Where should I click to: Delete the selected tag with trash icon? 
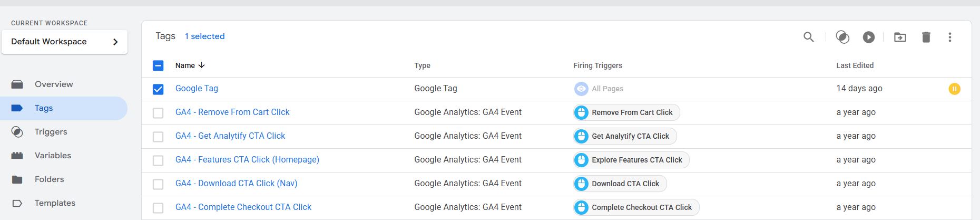[x=926, y=37]
